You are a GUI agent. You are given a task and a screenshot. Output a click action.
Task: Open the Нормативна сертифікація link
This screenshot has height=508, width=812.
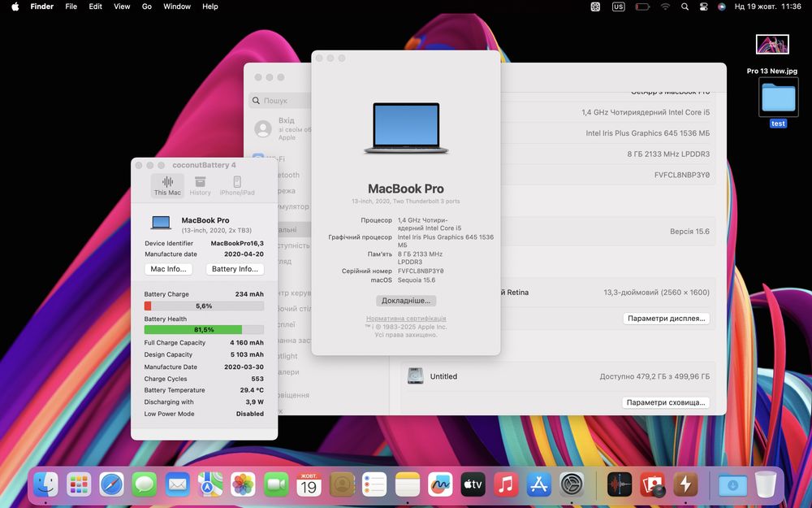[406, 319]
